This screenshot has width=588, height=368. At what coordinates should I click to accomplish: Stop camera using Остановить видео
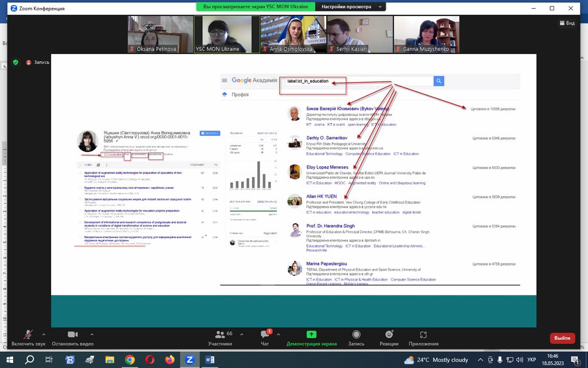tap(72, 337)
